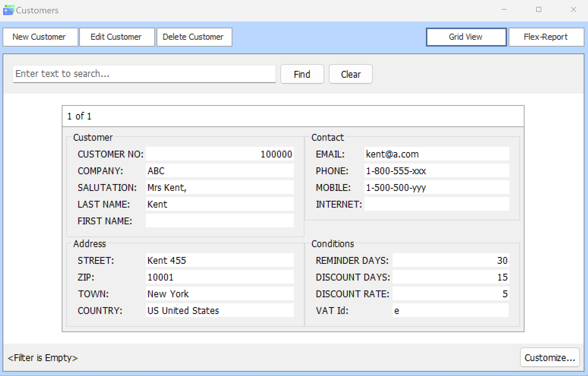The width and height of the screenshot is (588, 376).
Task: Switch to Grid View
Action: [x=466, y=37]
